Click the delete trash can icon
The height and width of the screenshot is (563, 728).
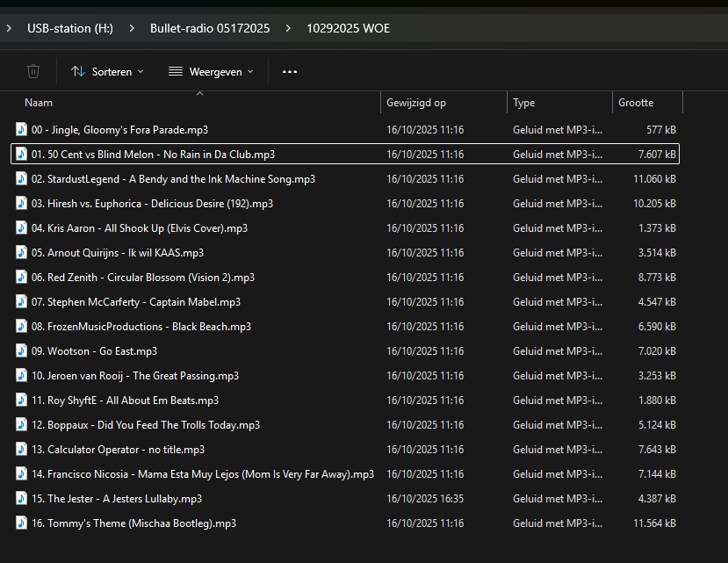pos(33,71)
